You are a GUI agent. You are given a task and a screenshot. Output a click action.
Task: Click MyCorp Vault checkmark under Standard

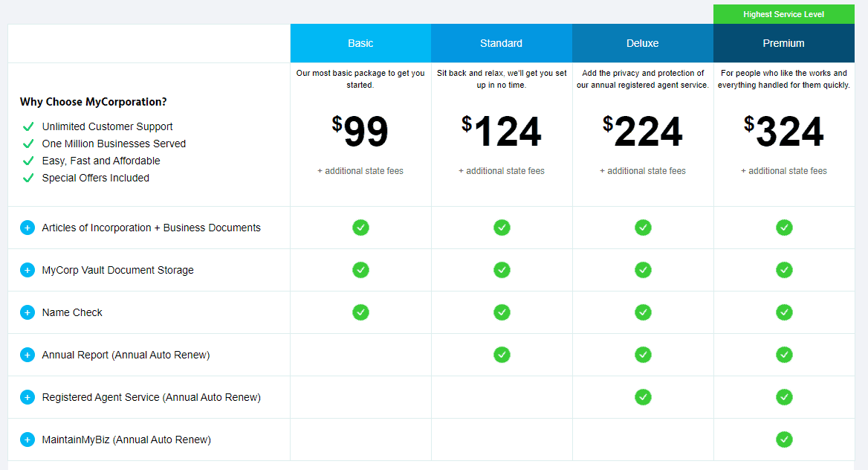click(502, 270)
